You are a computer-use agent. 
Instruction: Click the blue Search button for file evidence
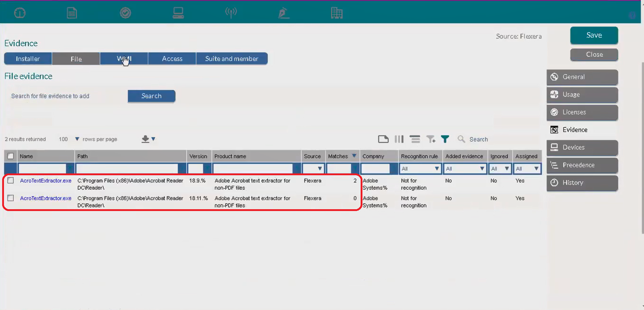pyautogui.click(x=152, y=96)
